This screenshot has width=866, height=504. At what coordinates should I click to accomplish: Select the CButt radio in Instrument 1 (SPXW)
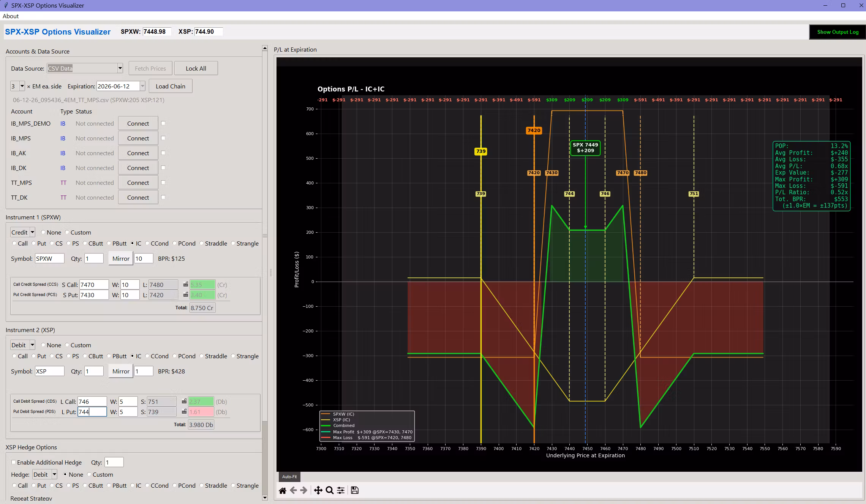click(x=85, y=243)
